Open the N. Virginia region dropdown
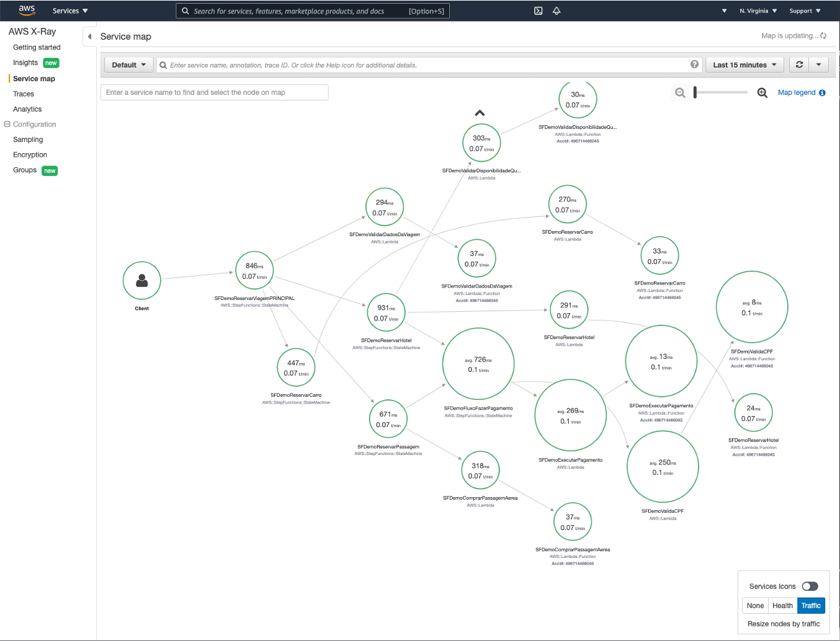The image size is (840, 641). click(x=758, y=11)
